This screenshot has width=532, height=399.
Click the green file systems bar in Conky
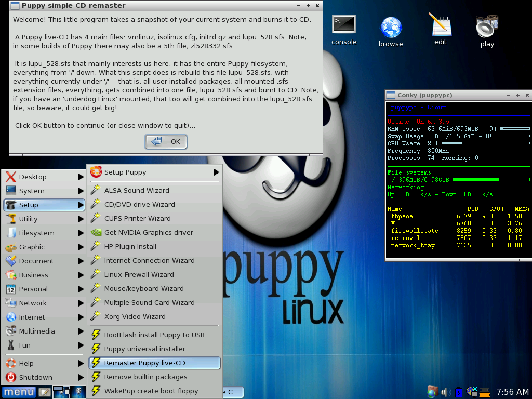491,179
